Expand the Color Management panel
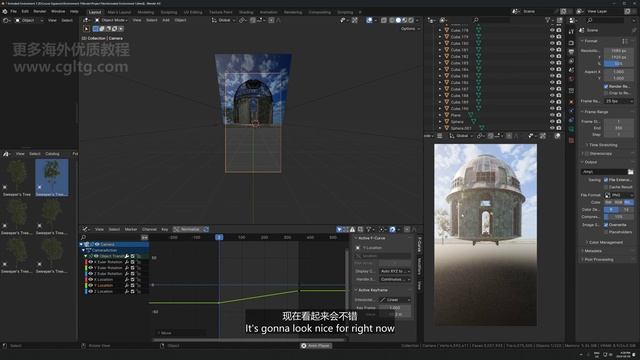The width and height of the screenshot is (640, 360). [606, 242]
